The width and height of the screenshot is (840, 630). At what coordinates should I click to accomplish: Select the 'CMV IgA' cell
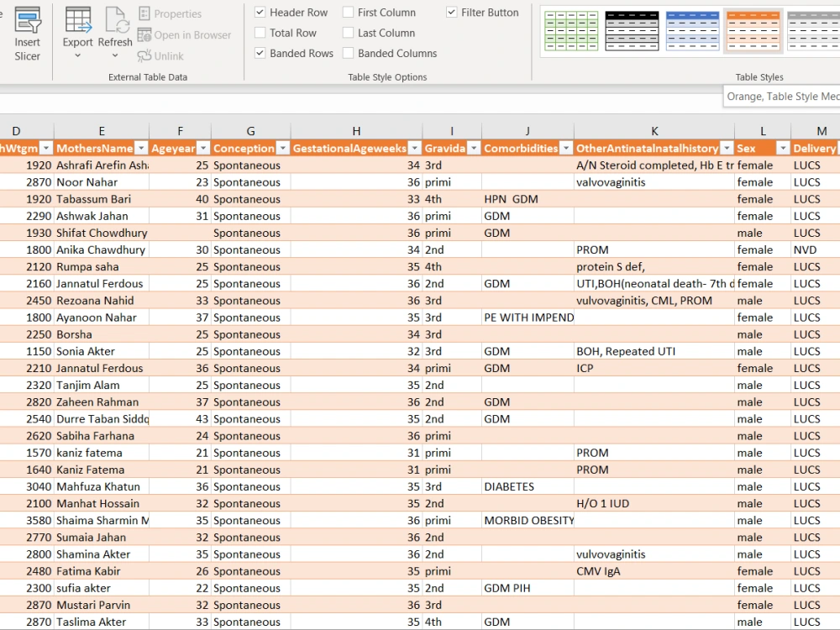pos(654,571)
